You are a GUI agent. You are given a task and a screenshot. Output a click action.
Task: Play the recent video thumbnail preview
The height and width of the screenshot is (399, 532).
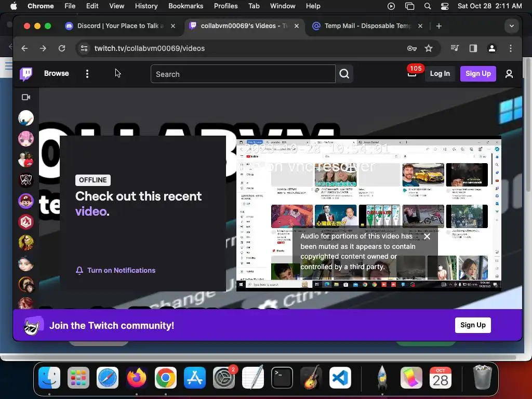point(368,214)
